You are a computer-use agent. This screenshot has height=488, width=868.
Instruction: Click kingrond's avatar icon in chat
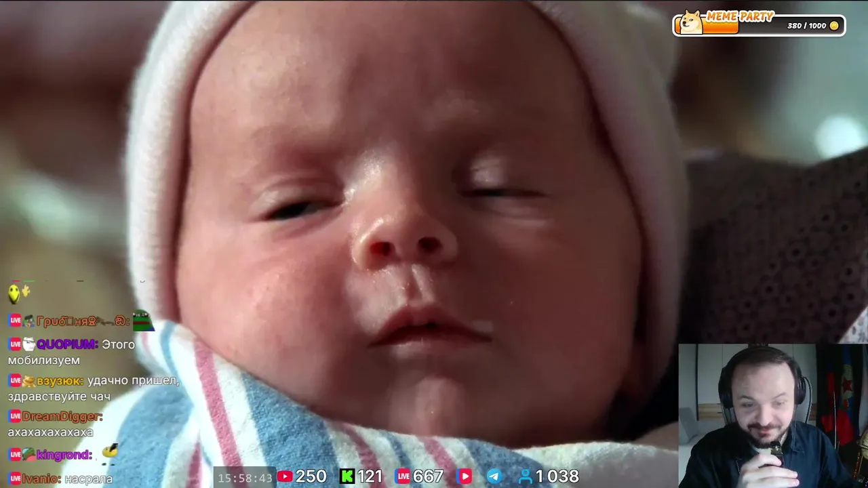click(x=28, y=454)
